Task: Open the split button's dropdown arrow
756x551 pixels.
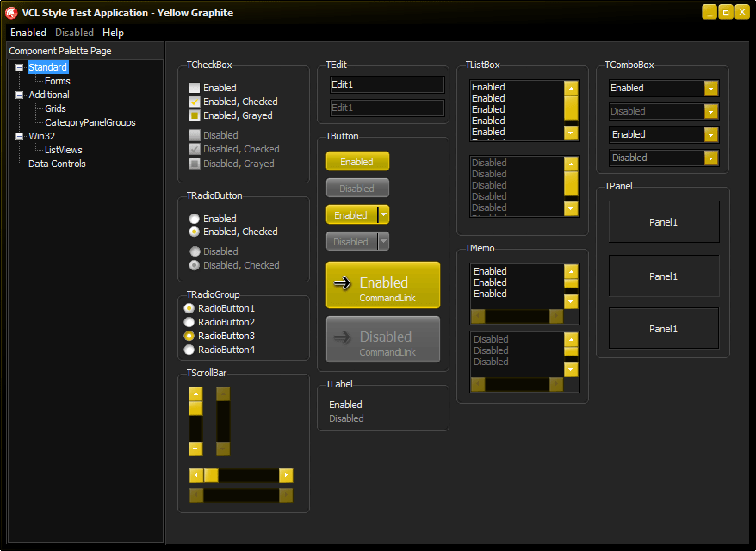Action: [x=384, y=215]
